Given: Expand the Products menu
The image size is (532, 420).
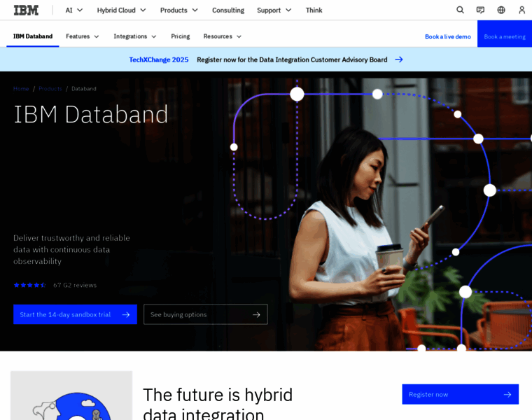Looking at the screenshot, I should [x=179, y=10].
